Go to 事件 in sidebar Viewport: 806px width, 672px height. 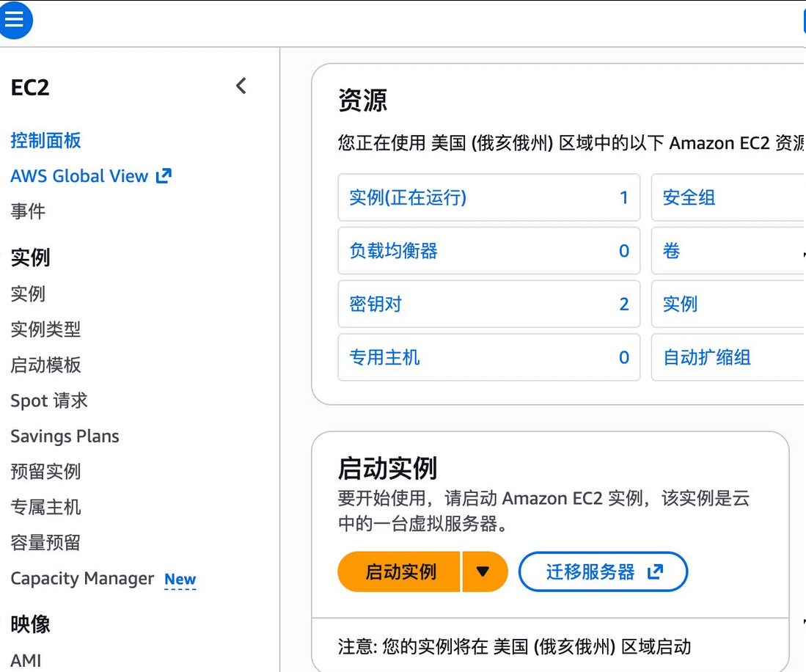tap(28, 212)
